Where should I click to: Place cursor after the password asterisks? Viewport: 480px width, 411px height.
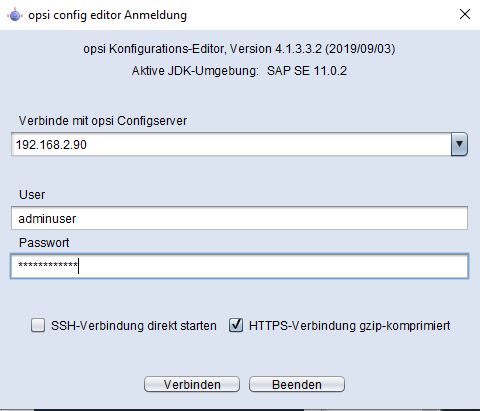click(79, 266)
